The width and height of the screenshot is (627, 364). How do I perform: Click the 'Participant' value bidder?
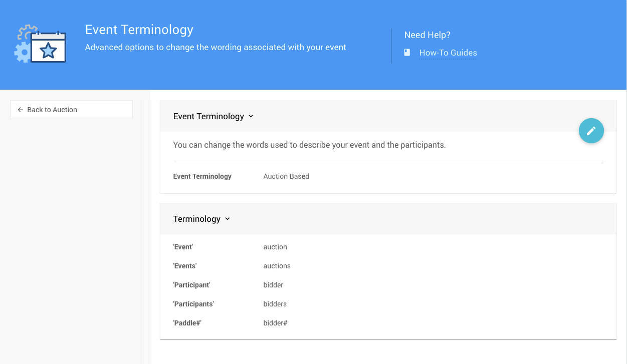click(273, 285)
